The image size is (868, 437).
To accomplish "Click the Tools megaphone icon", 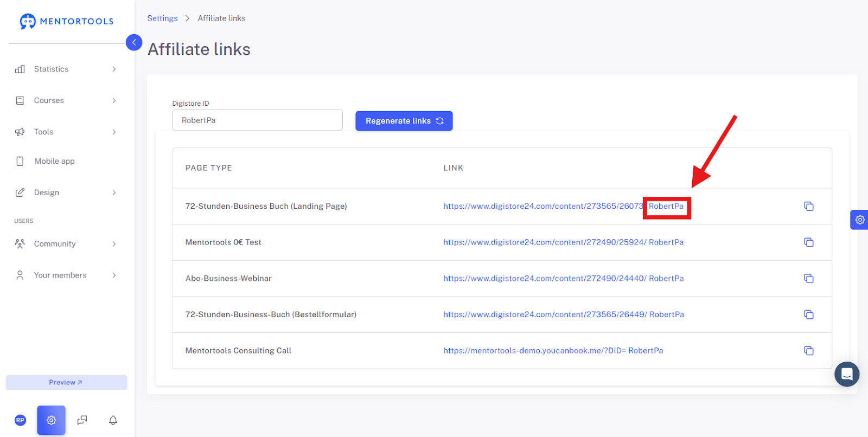I will click(20, 132).
